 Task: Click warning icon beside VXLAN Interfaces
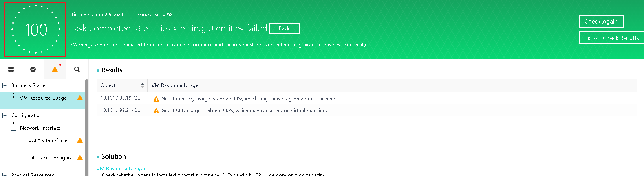(80, 141)
